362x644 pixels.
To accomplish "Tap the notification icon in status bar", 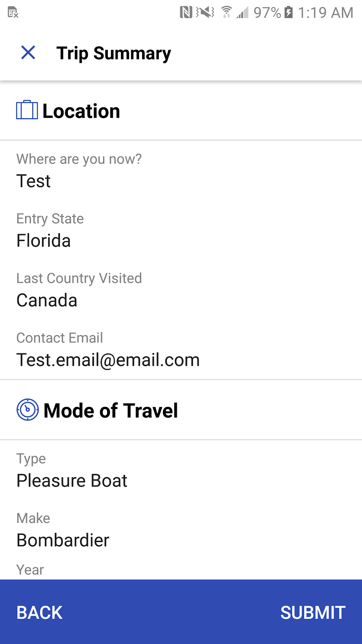I will 13,12.
